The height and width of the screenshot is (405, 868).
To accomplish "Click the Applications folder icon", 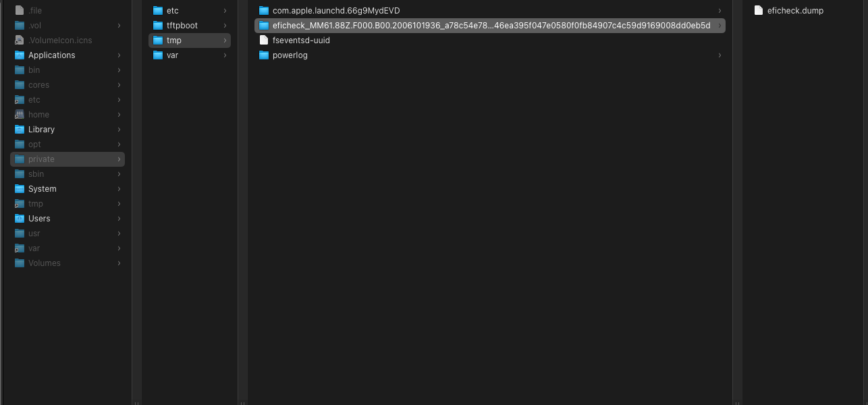I will point(20,55).
